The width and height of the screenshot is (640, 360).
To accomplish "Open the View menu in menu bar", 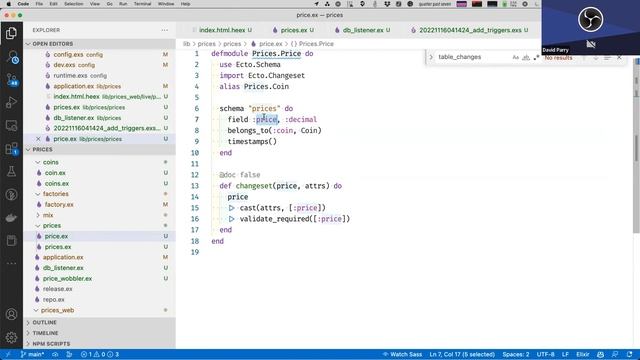I will [x=95, y=4].
